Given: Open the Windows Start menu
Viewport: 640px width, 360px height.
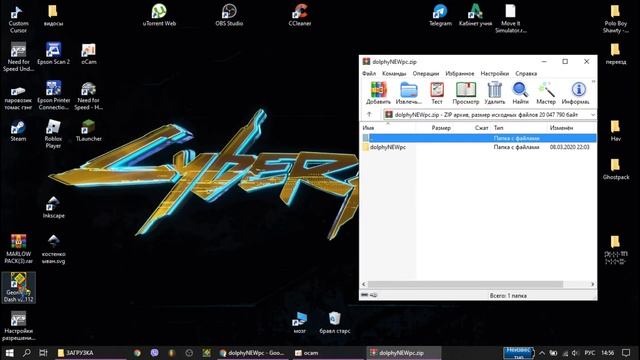Looking at the screenshot, I should click(x=9, y=353).
